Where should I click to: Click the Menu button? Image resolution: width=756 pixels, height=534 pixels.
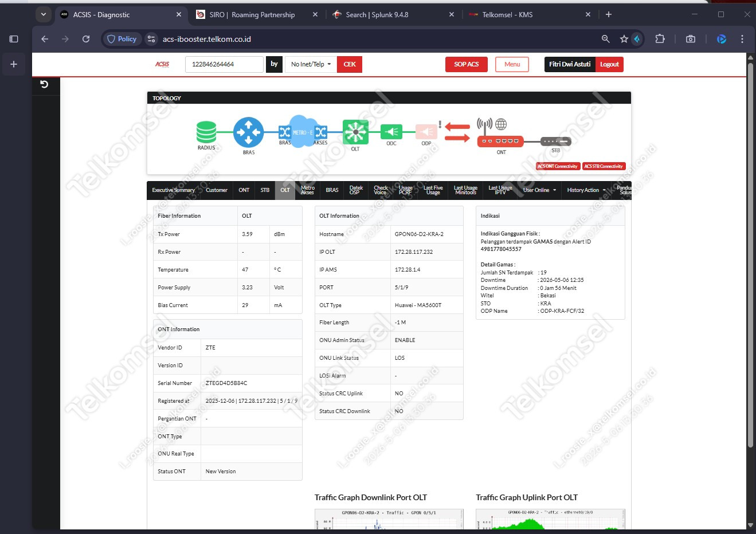(x=512, y=64)
